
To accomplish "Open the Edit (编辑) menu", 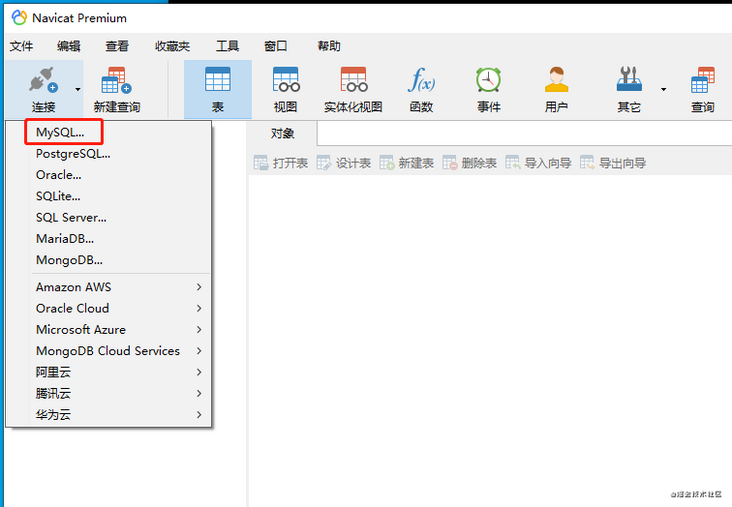I will coord(69,46).
